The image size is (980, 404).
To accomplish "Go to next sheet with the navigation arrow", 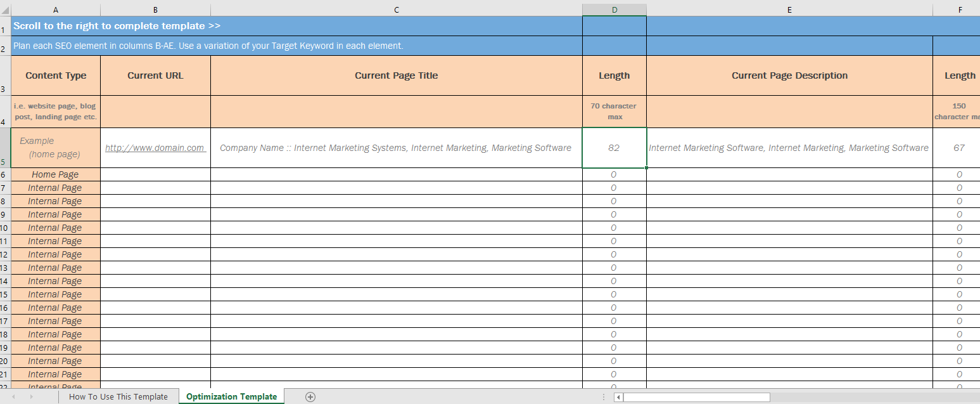I will click(31, 396).
